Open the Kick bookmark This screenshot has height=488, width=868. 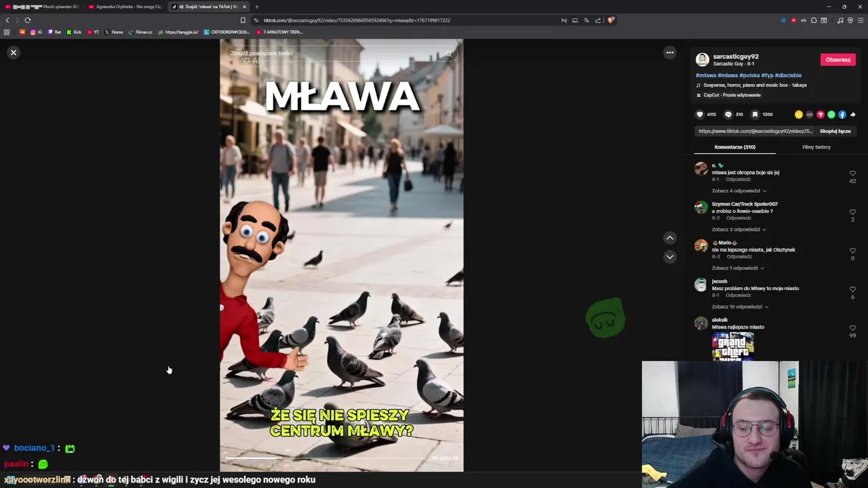(x=74, y=32)
